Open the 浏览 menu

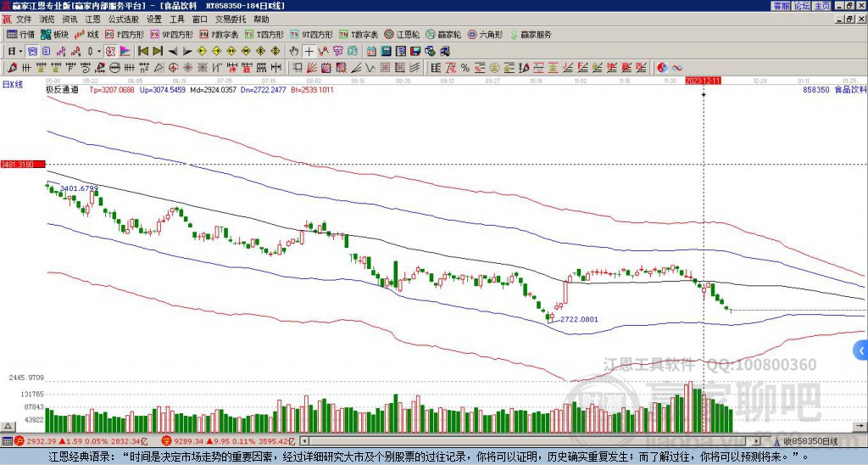(x=47, y=20)
